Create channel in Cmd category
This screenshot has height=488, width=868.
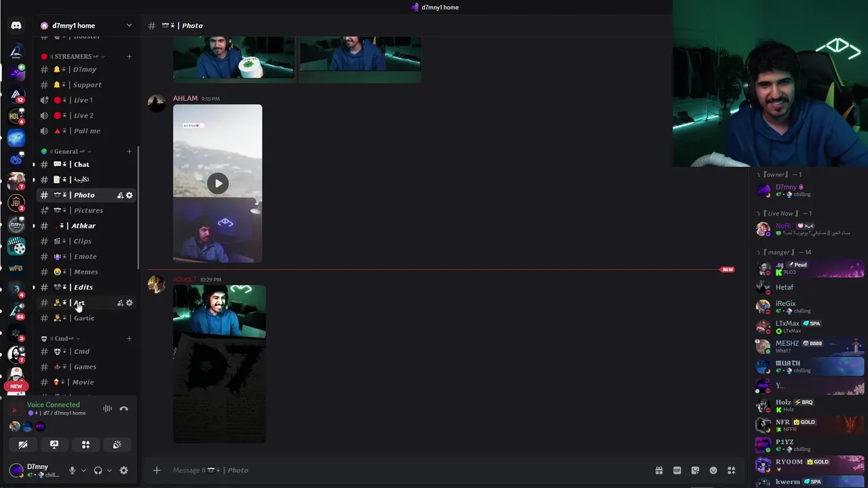[x=129, y=338]
